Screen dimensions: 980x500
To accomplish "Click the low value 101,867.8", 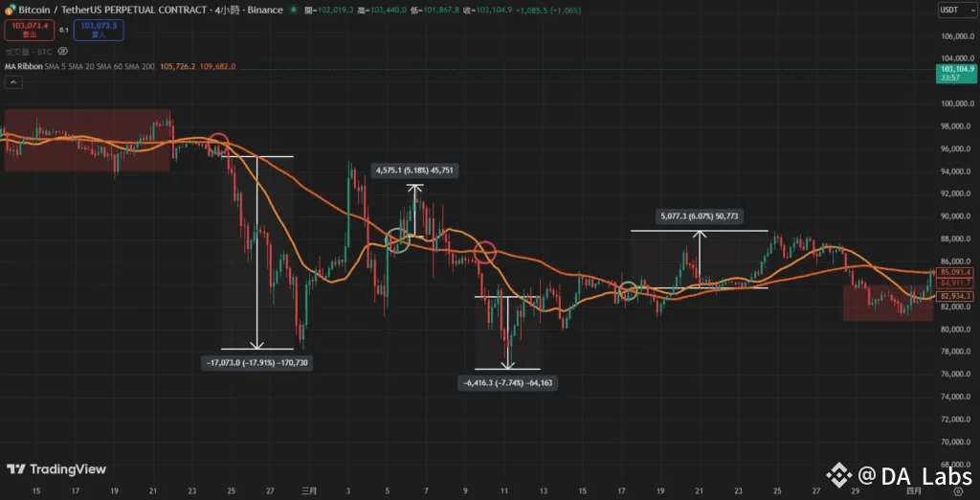I will click(x=441, y=11).
